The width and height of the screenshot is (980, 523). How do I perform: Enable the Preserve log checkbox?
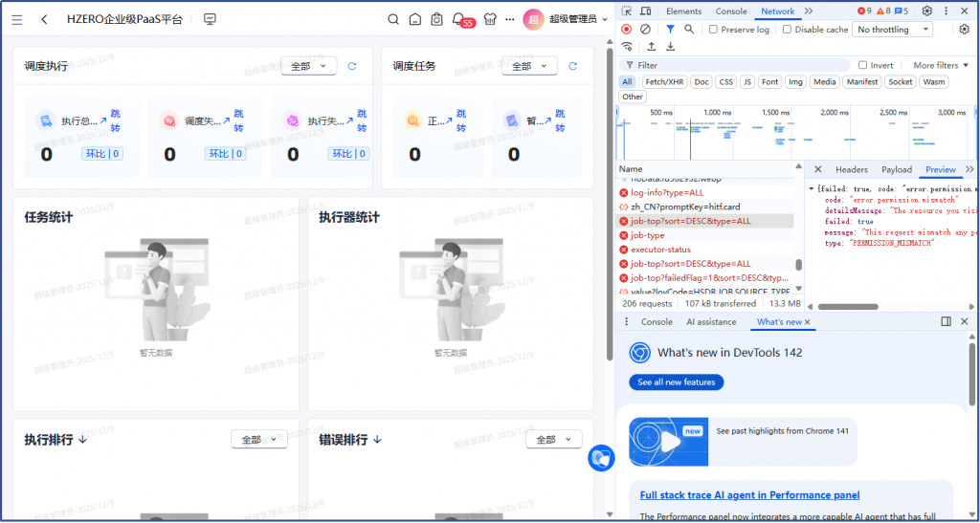pos(714,30)
